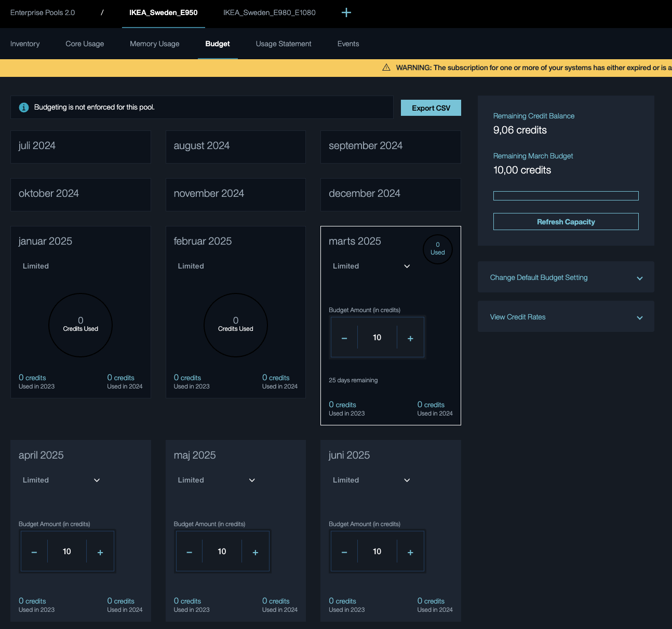Open juni 2025 Limited dropdown
672x629 pixels.
371,480
